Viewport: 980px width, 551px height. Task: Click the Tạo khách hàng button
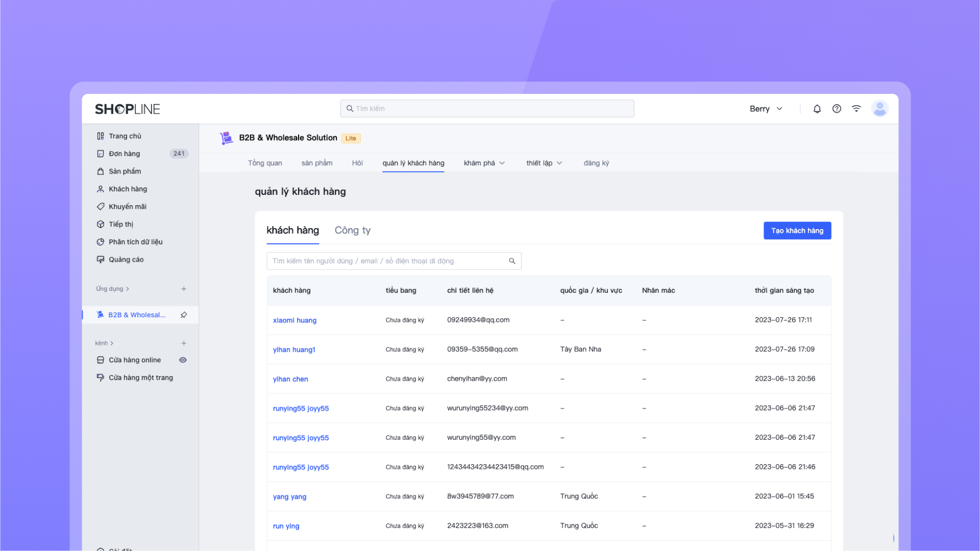[797, 231]
